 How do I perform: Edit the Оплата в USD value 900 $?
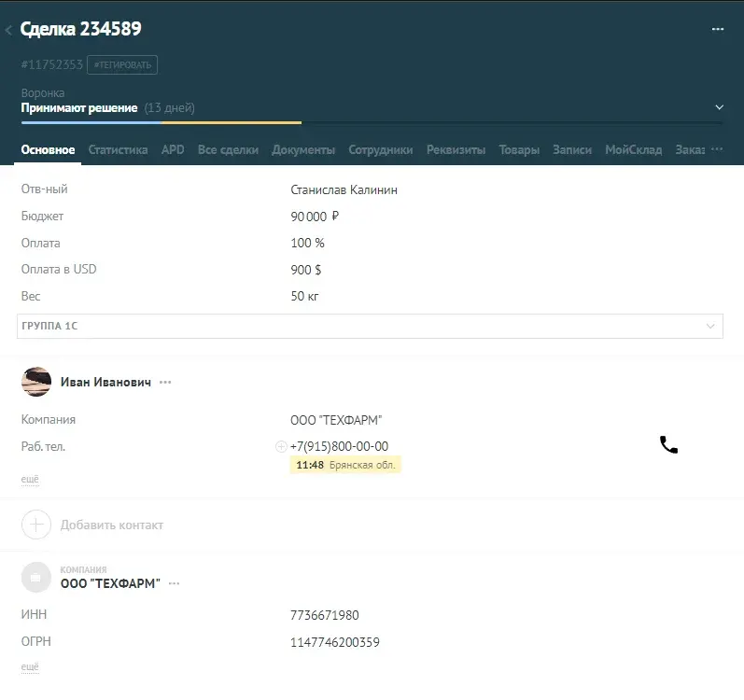click(x=305, y=270)
